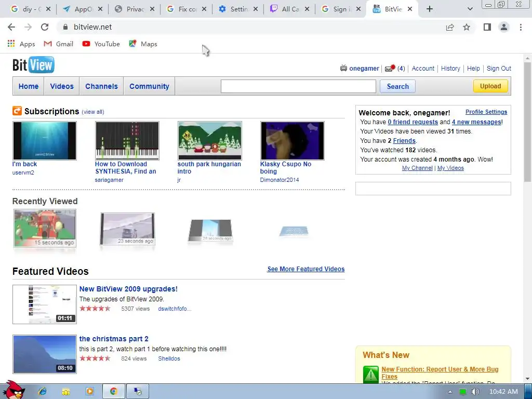
Task: Click the orange Subscriptions icon
Action: tap(17, 111)
